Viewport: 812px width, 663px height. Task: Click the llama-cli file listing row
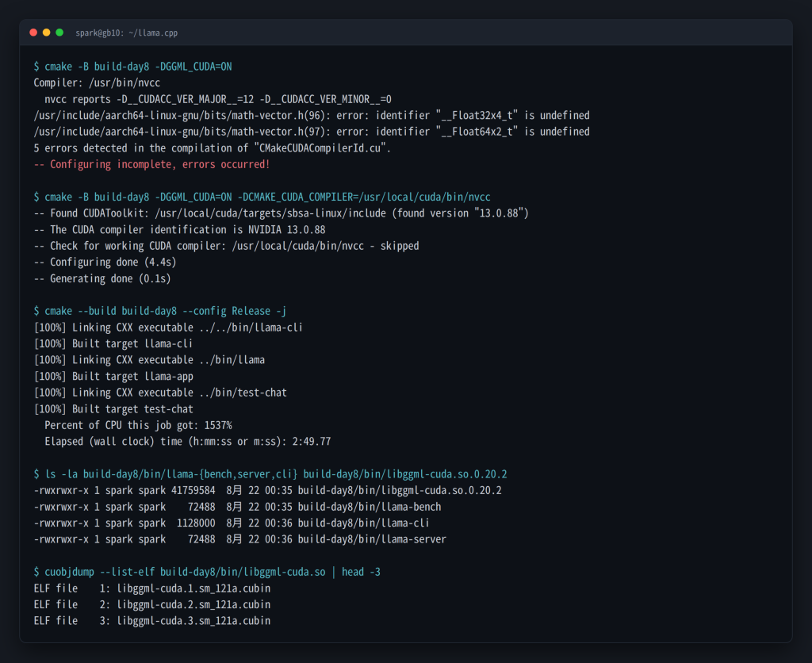point(232,523)
